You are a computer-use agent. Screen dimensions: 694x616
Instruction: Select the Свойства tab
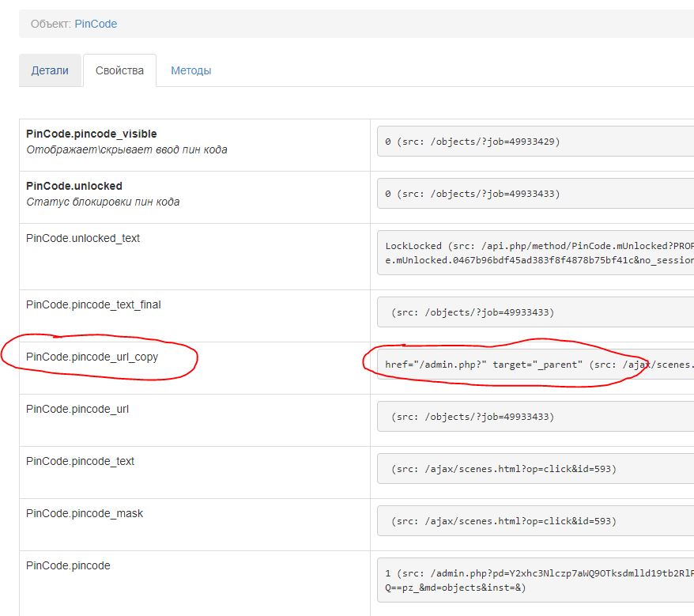coord(119,70)
